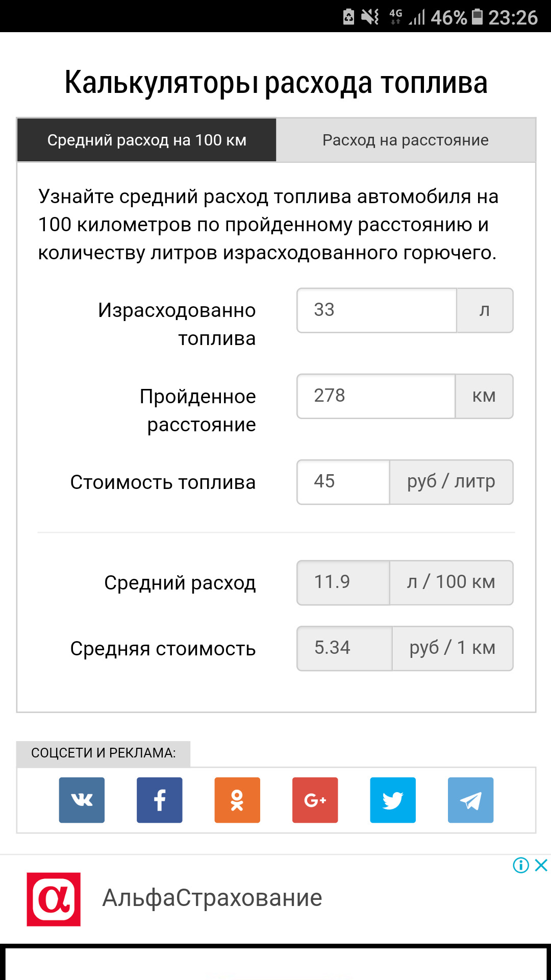Click the average consumption result 11.9
This screenshot has width=551, height=980.
[x=343, y=582]
